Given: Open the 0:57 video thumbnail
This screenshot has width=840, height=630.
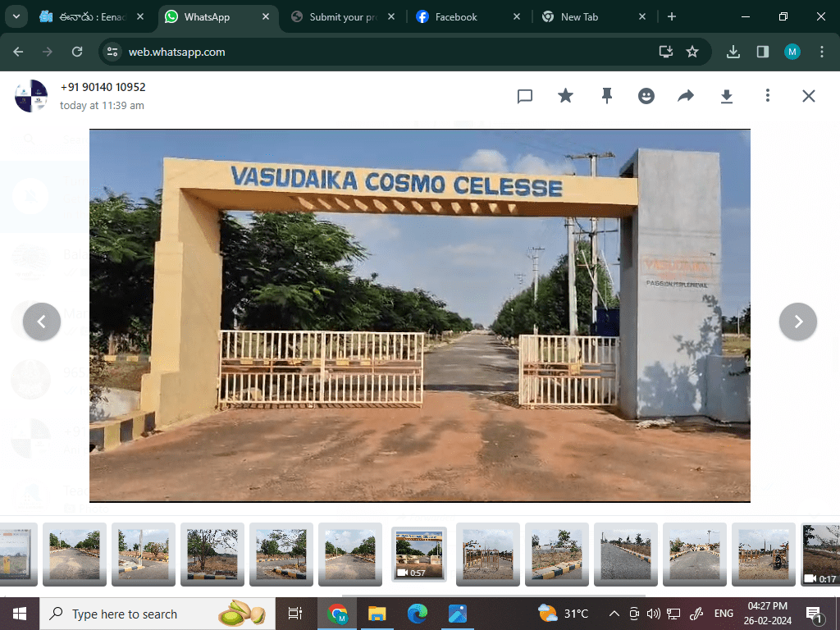Looking at the screenshot, I should [419, 554].
